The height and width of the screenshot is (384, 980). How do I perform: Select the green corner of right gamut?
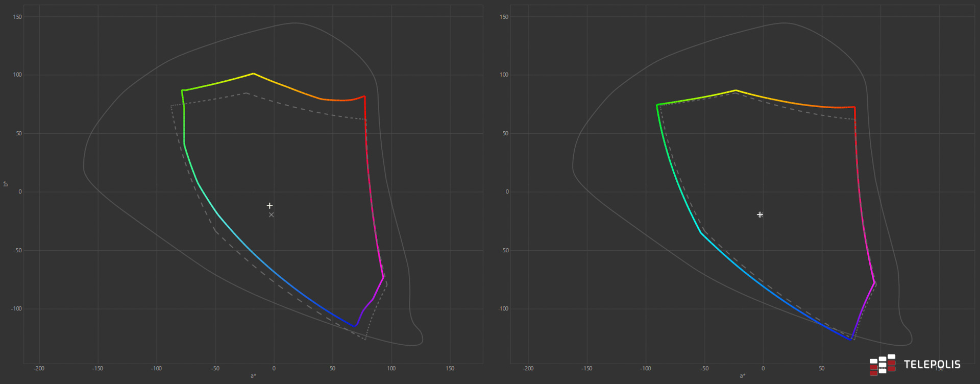pyautogui.click(x=657, y=105)
